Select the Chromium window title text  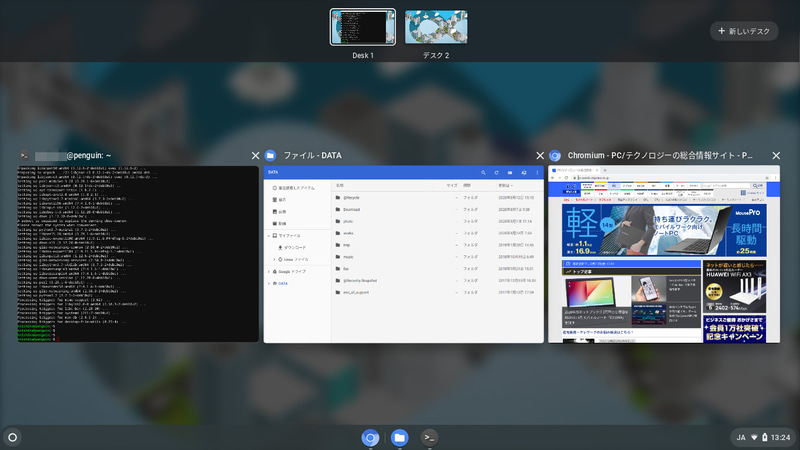660,156
